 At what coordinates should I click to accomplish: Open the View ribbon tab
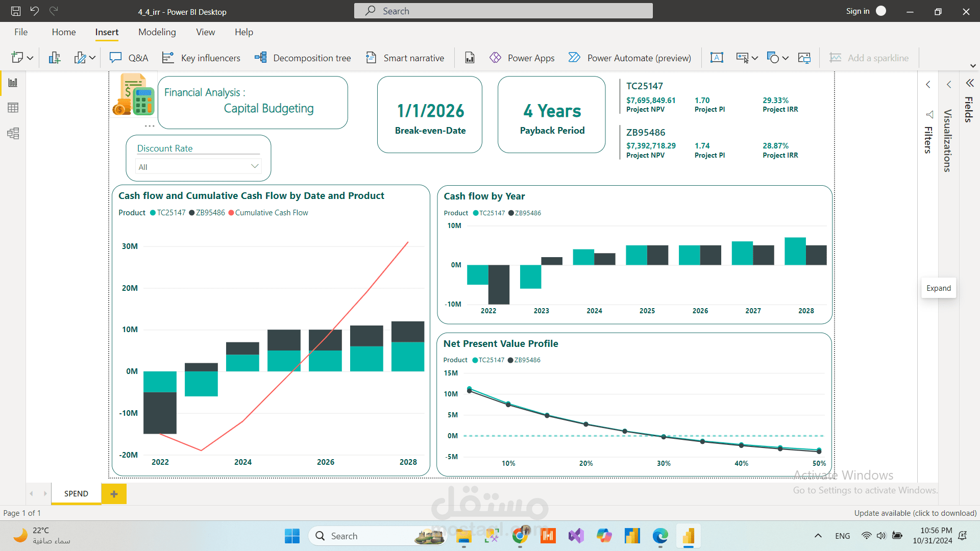[205, 32]
